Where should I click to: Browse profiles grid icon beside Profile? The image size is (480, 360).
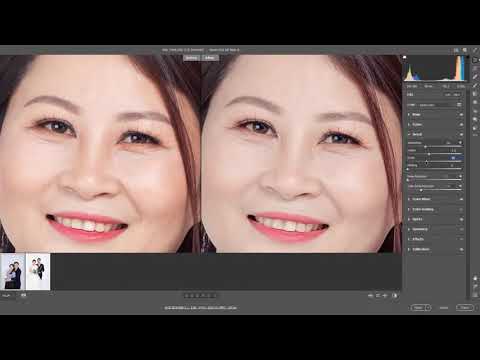(459, 105)
